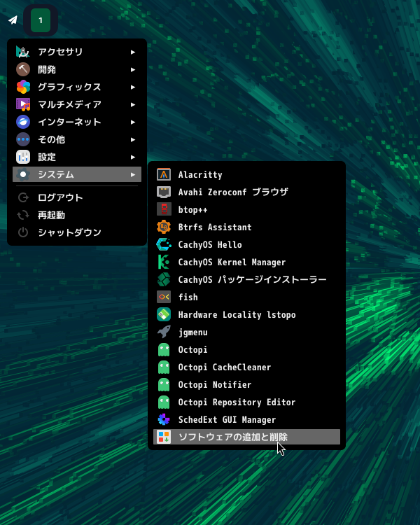Open the インターネット menu entry
The width and height of the screenshot is (420, 525).
tap(77, 122)
